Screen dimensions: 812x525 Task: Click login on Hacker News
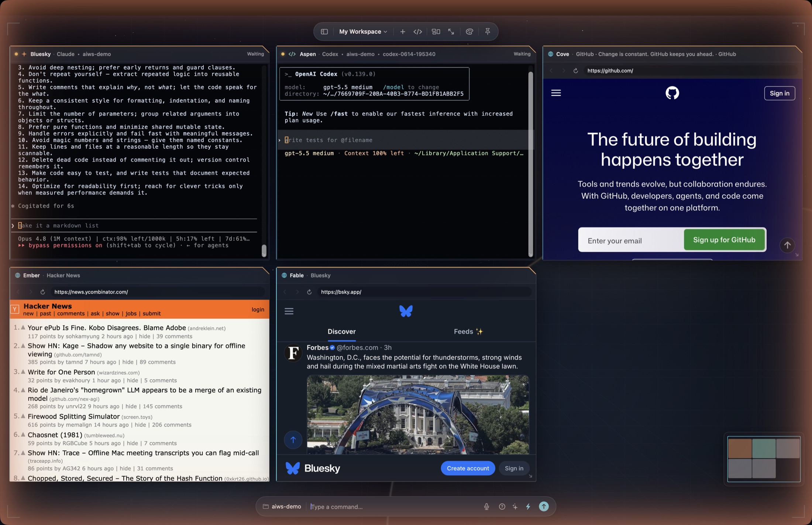click(258, 309)
